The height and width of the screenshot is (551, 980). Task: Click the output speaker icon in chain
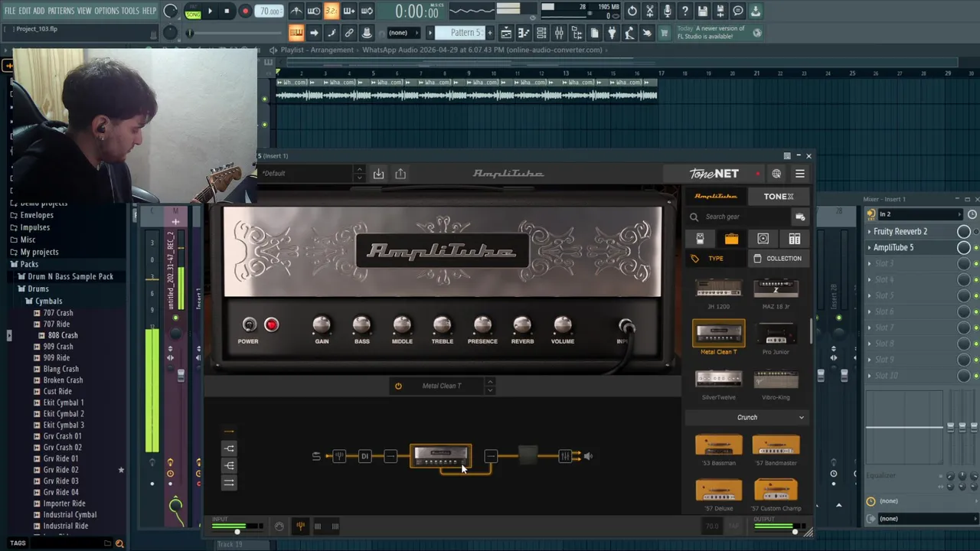[588, 457]
